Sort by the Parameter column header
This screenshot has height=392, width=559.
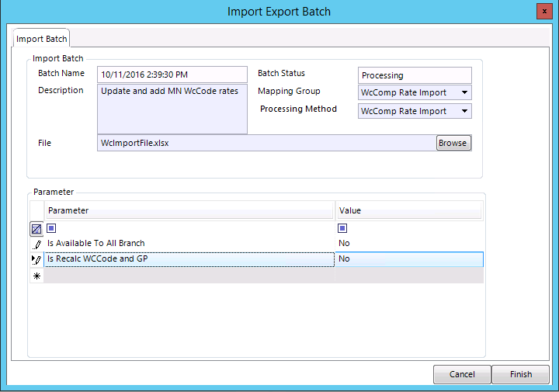pos(189,210)
